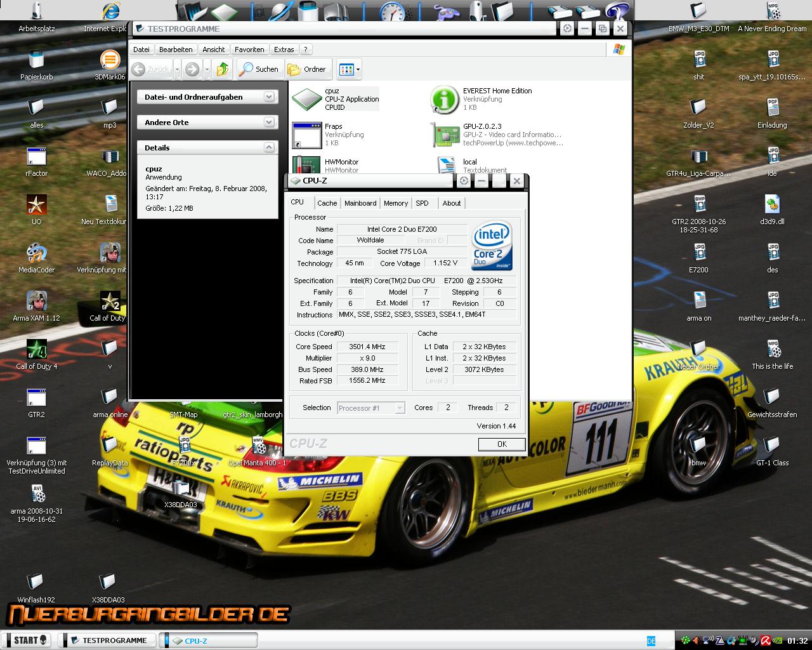Open the local Textdokument file

click(473, 166)
